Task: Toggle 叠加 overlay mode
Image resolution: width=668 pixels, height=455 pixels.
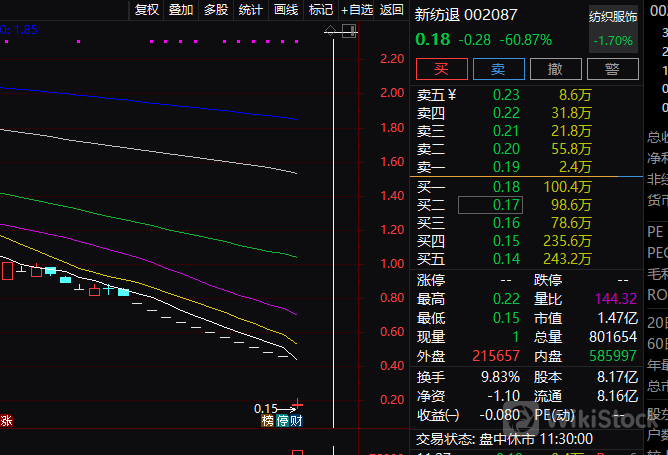Action: (181, 10)
